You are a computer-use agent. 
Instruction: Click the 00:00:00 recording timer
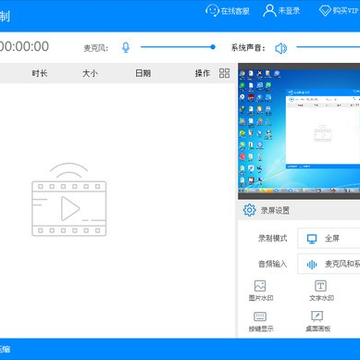[x=24, y=46]
